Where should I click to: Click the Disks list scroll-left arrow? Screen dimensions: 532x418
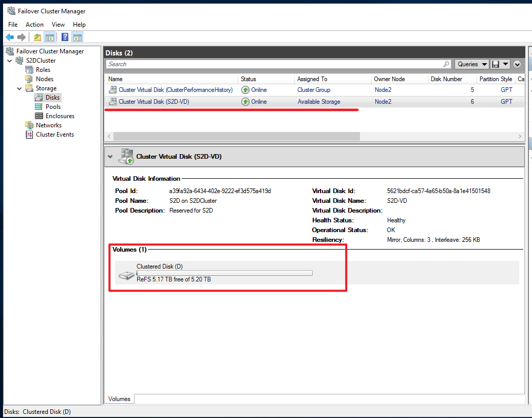click(x=109, y=137)
